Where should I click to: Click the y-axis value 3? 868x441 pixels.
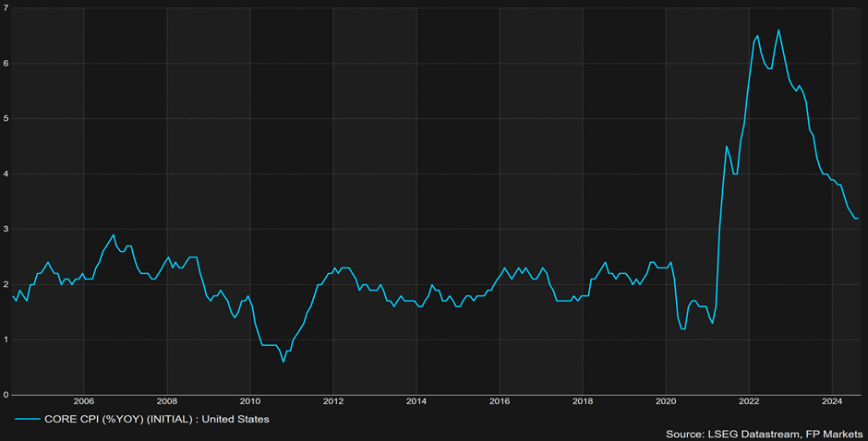pos(6,229)
